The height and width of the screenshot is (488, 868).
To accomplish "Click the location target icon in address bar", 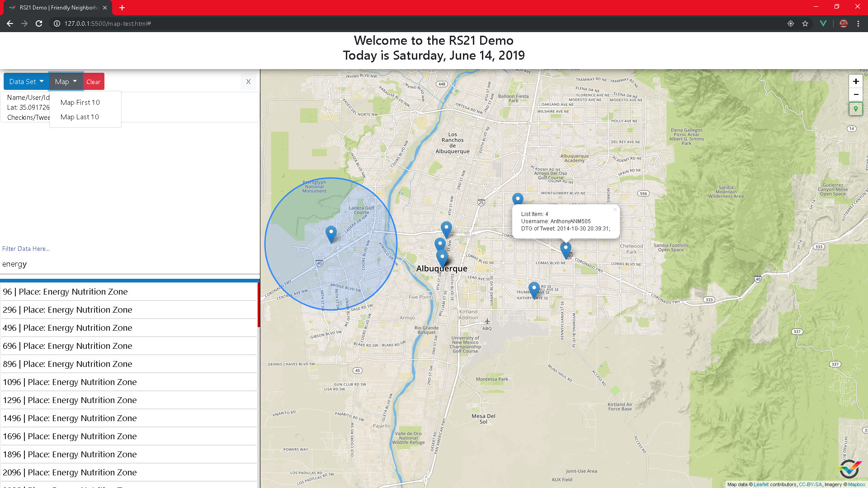I will pos(791,23).
